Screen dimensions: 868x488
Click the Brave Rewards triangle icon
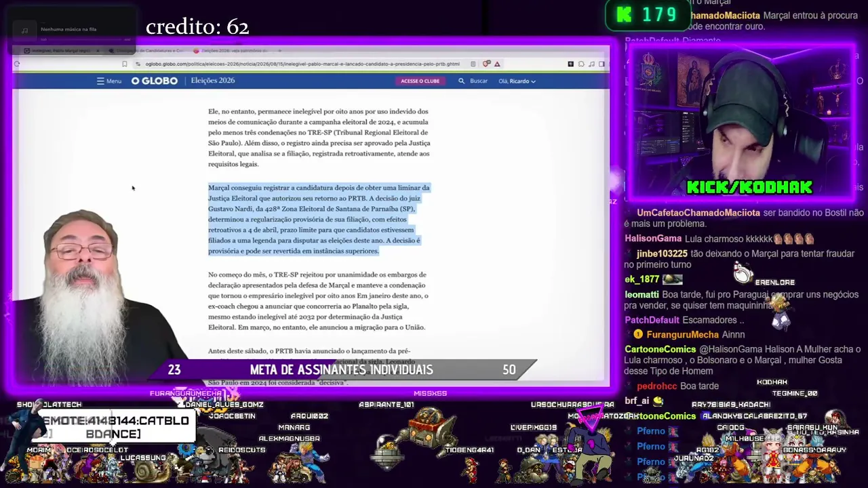497,64
